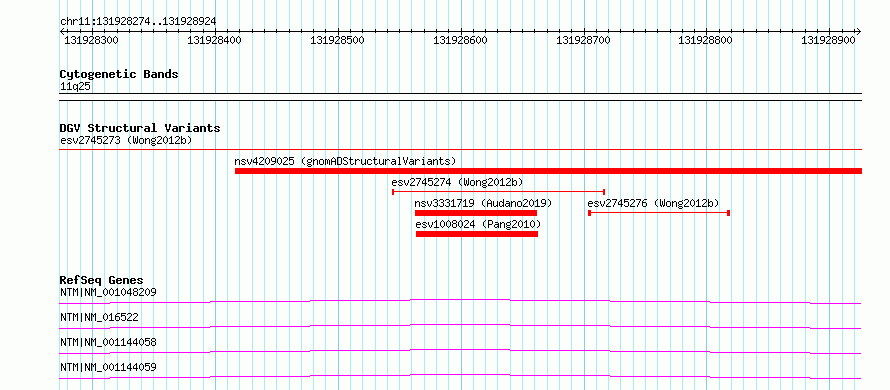The height and width of the screenshot is (390, 890).
Task: Click the RefSeq Genes track title
Action: coord(101,280)
